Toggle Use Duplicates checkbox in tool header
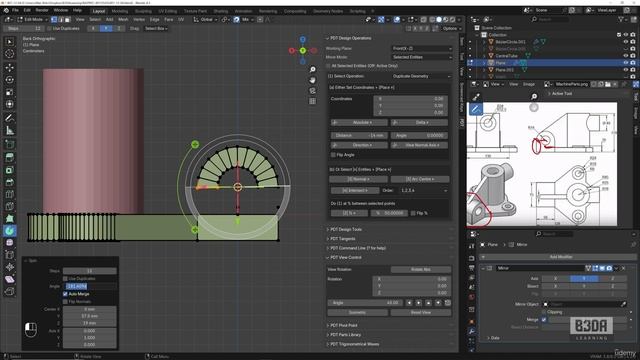This screenshot has width=640, height=360. (49, 29)
